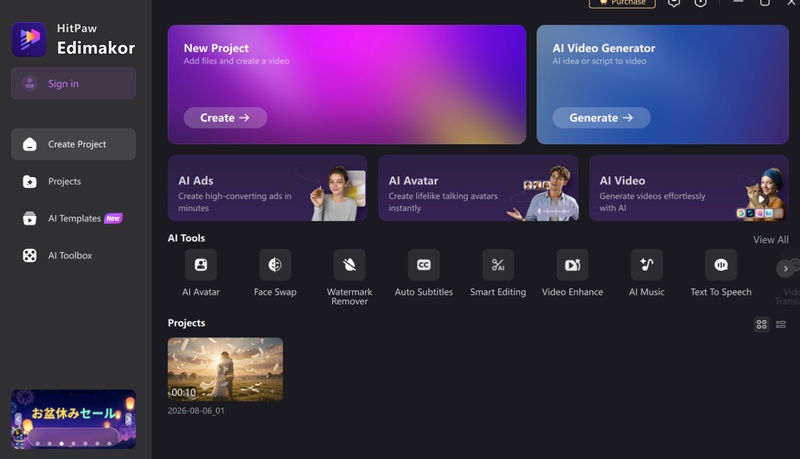The height and width of the screenshot is (459, 800).
Task: Click the shield icon in title bar
Action: click(701, 3)
